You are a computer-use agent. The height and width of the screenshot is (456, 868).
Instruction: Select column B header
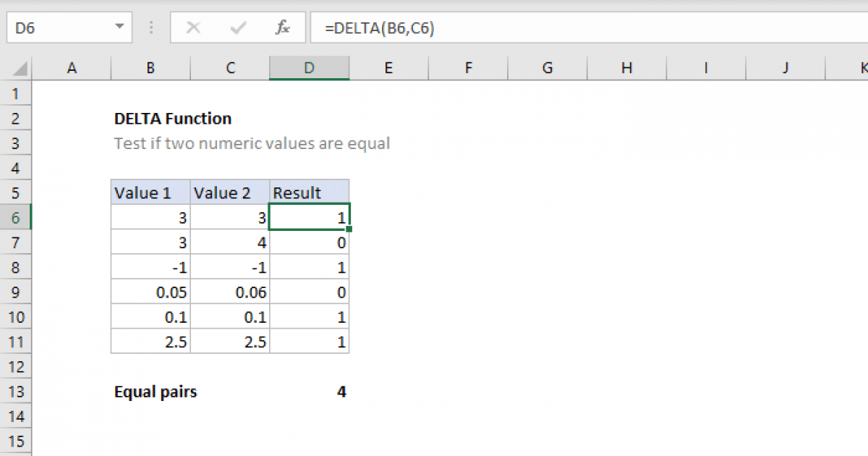pyautogui.click(x=150, y=68)
